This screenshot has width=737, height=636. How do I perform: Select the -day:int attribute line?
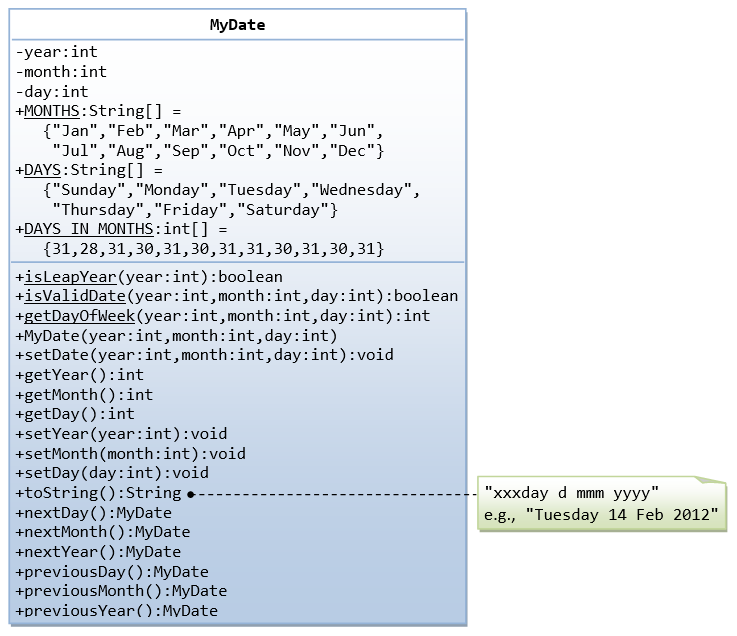[x=52, y=92]
